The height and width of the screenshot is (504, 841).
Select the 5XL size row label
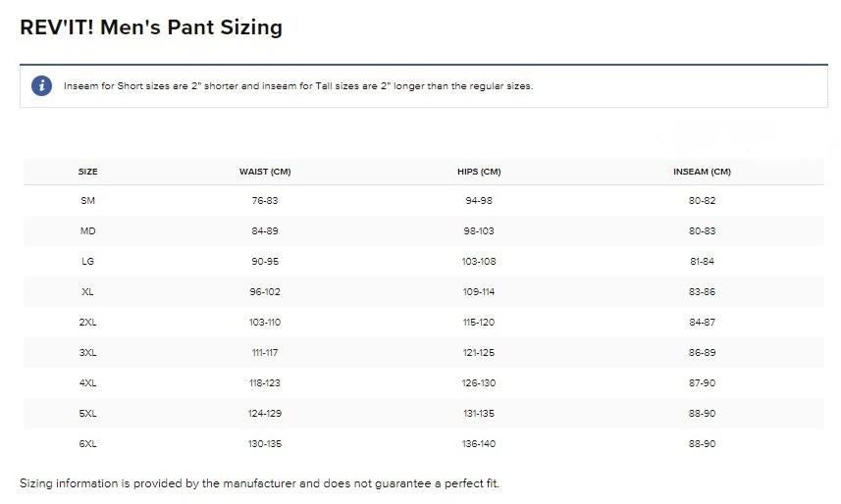(88, 414)
